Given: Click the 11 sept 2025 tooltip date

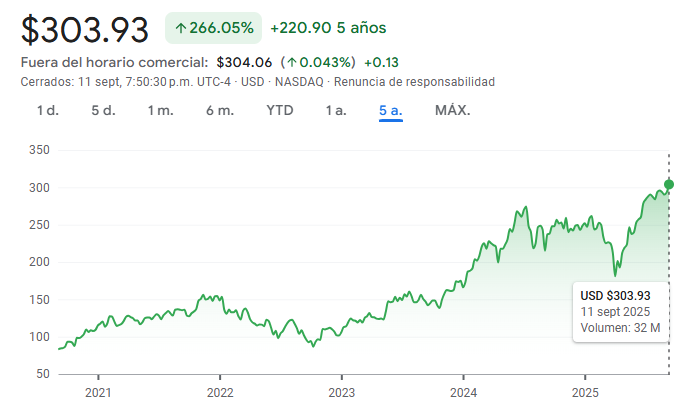Looking at the screenshot, I should point(615,312).
